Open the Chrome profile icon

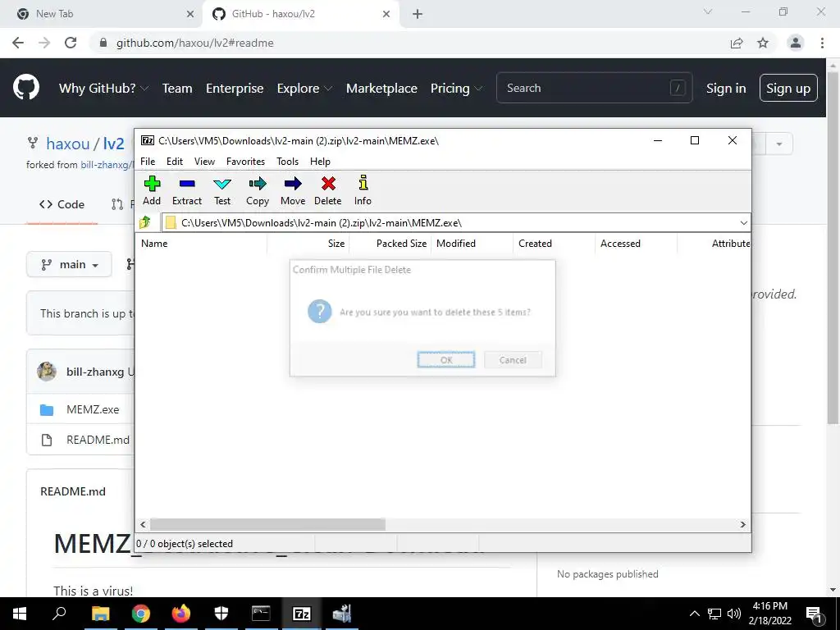click(x=796, y=43)
